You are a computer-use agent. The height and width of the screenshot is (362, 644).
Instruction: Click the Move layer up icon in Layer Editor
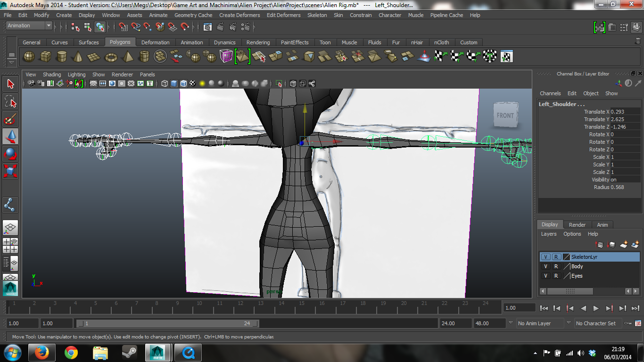click(x=599, y=245)
